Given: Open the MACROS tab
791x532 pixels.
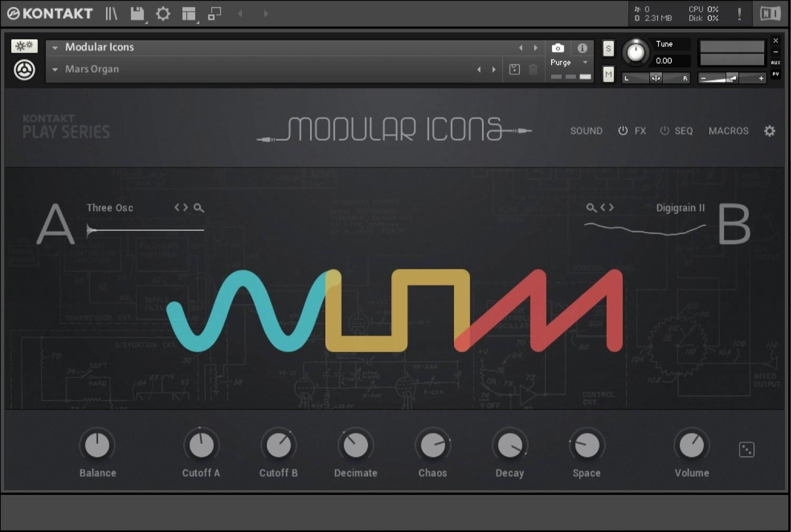Looking at the screenshot, I should click(x=728, y=131).
